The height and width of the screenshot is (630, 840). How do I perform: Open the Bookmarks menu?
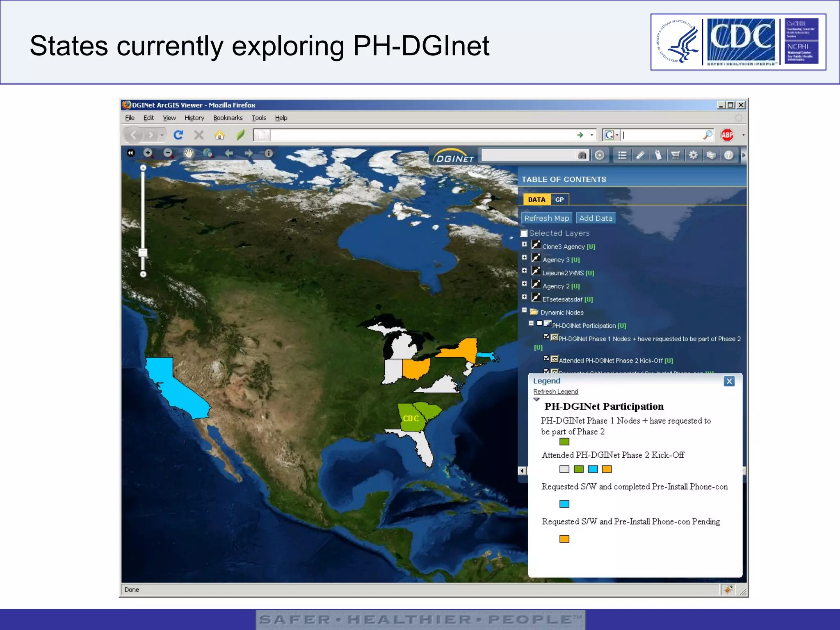228,118
